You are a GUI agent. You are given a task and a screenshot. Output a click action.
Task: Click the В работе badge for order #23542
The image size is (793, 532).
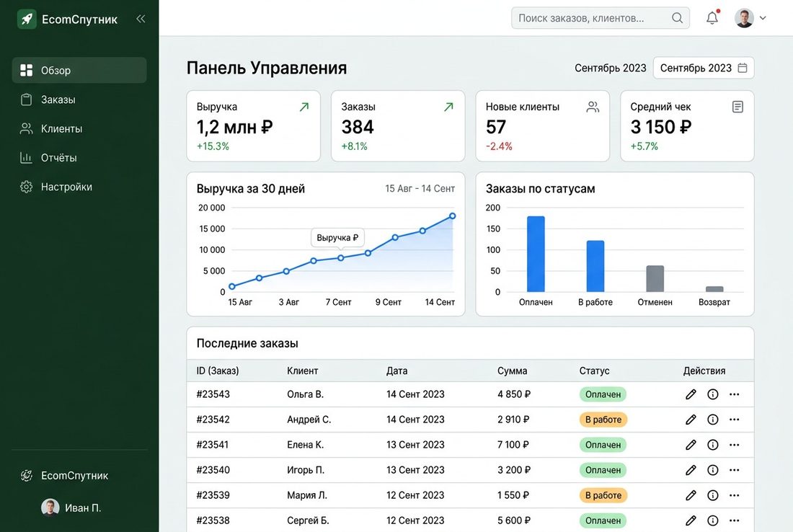[603, 420]
